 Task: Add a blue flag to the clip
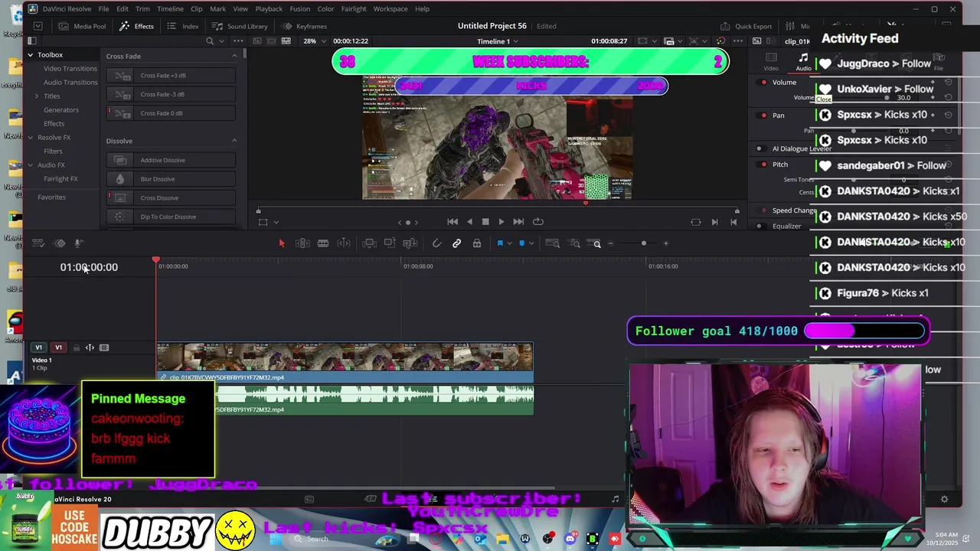[500, 243]
